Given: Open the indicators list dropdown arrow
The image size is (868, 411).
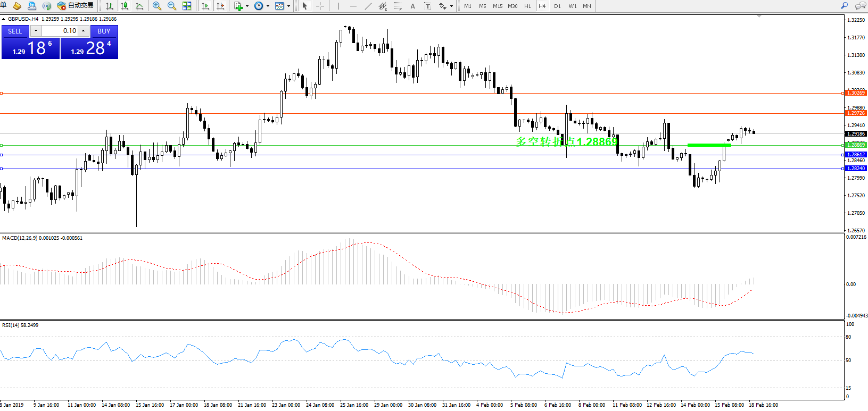Looking at the screenshot, I should coord(247,6).
